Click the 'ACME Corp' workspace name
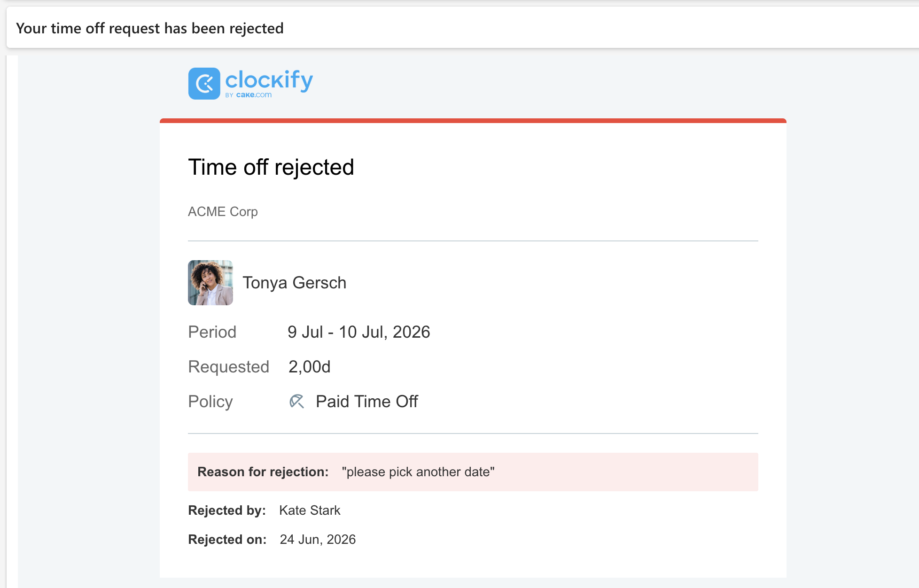The width and height of the screenshot is (919, 588). click(x=223, y=211)
